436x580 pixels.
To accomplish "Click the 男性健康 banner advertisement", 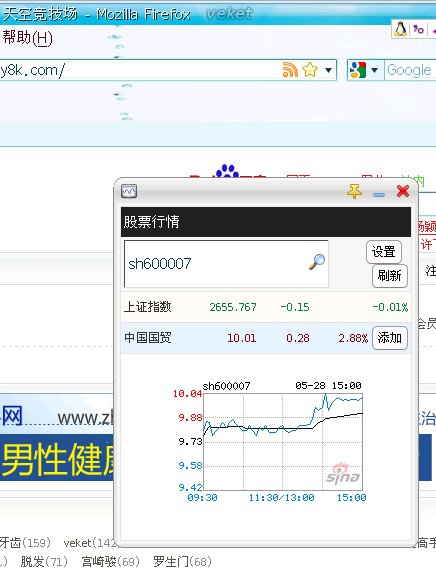I will [x=57, y=458].
